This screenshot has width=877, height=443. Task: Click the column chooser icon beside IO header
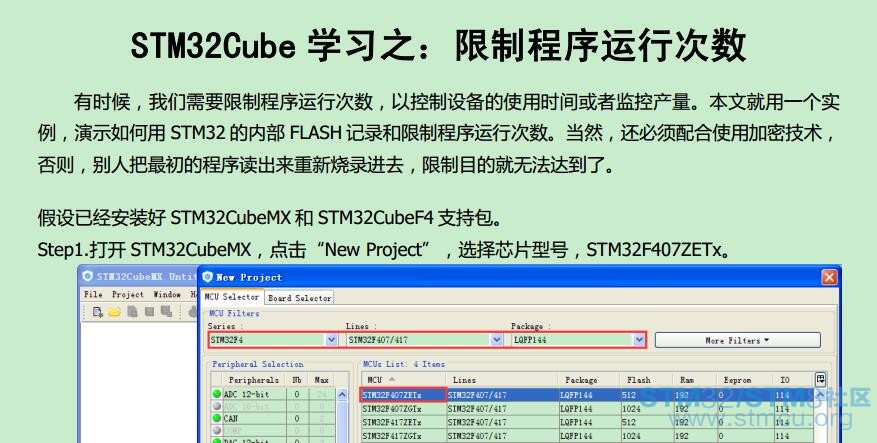click(821, 380)
